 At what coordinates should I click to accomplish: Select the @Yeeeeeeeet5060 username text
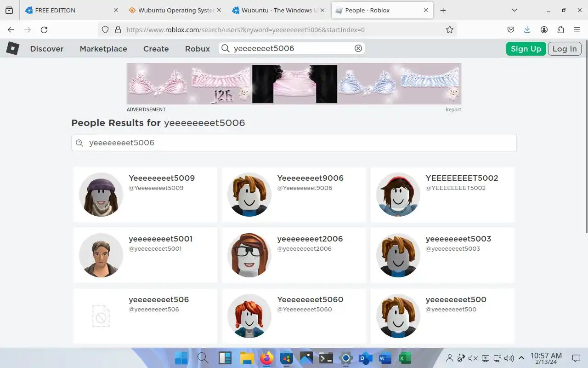pos(305,310)
